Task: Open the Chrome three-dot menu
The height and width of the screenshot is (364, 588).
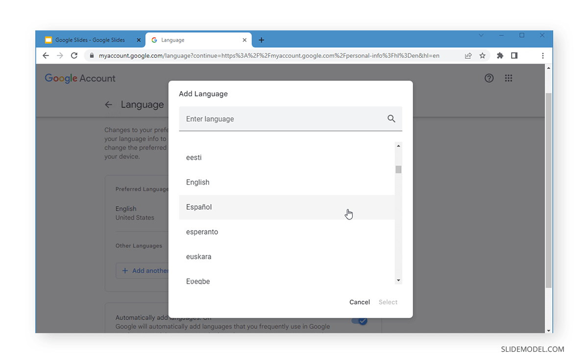Action: pyautogui.click(x=543, y=55)
